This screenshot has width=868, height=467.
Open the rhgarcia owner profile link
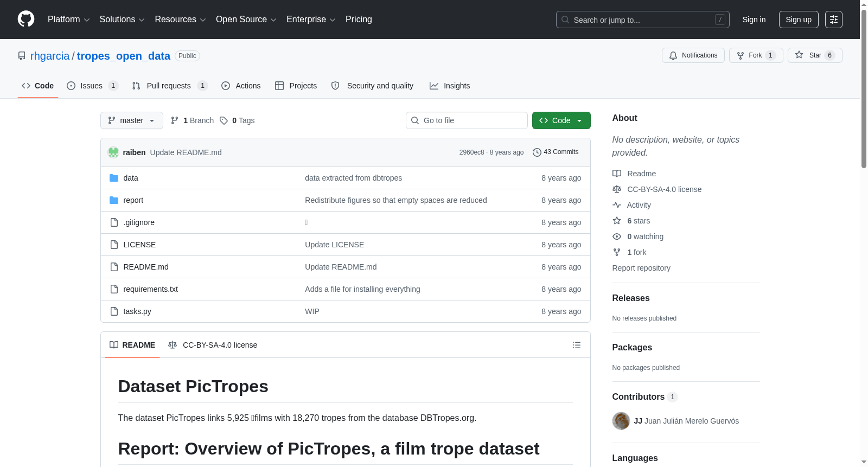pyautogui.click(x=50, y=56)
